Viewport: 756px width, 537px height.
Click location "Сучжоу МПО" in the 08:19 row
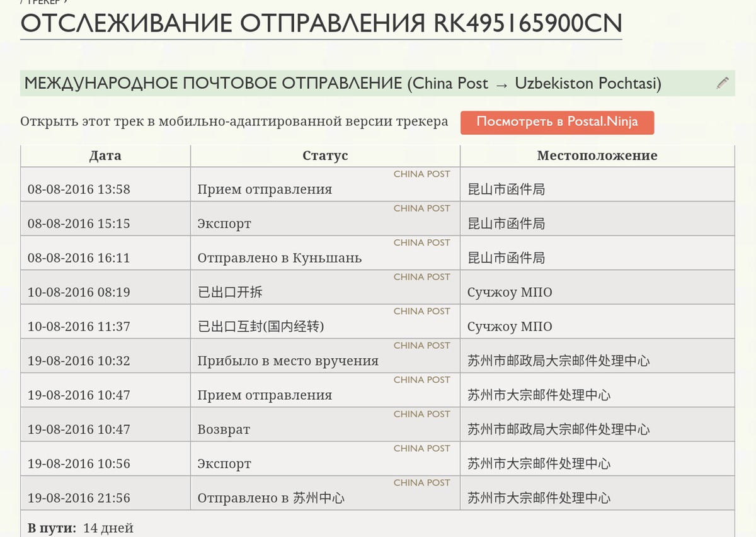coord(510,292)
